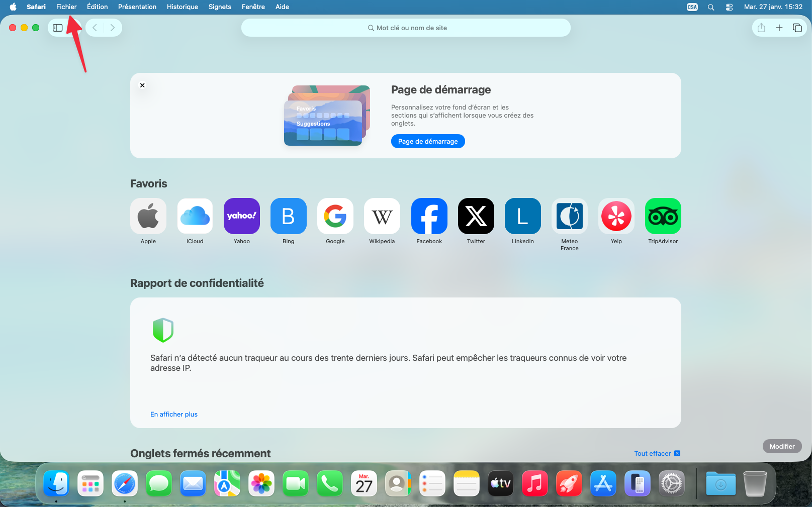Click Tout effacer link
This screenshot has width=812, height=507.
click(657, 453)
